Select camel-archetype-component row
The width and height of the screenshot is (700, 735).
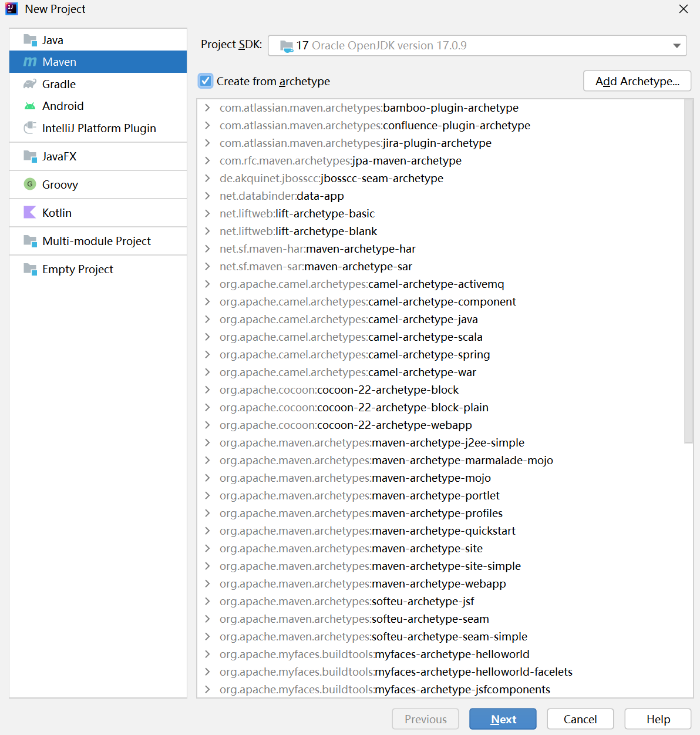(440, 301)
